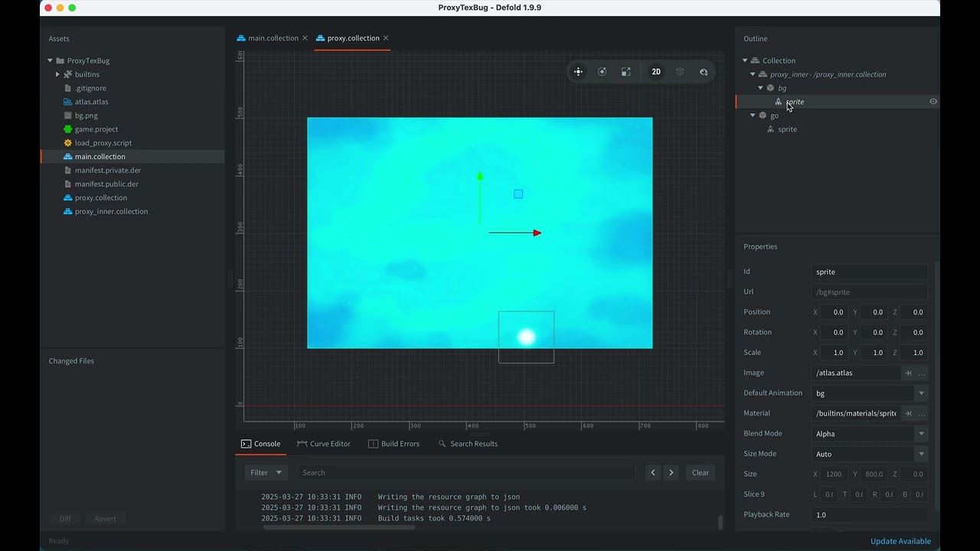The image size is (980, 551).
Task: Jump to the Material resource arrow
Action: pyautogui.click(x=908, y=413)
